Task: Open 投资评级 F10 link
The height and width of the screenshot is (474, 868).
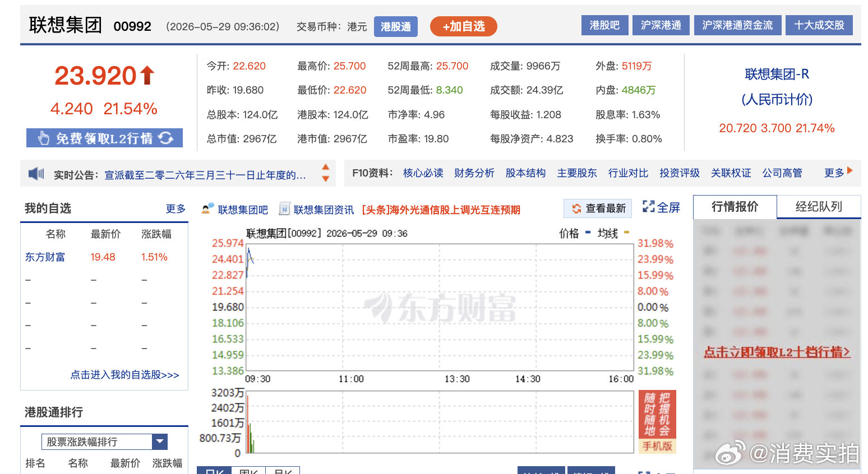Action: pos(680,173)
